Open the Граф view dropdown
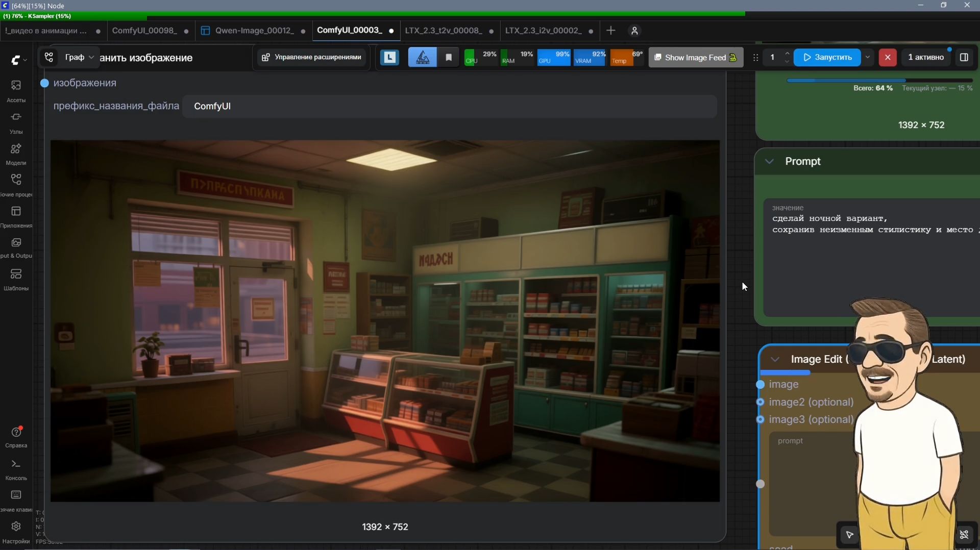The width and height of the screenshot is (980, 550). 80,58
